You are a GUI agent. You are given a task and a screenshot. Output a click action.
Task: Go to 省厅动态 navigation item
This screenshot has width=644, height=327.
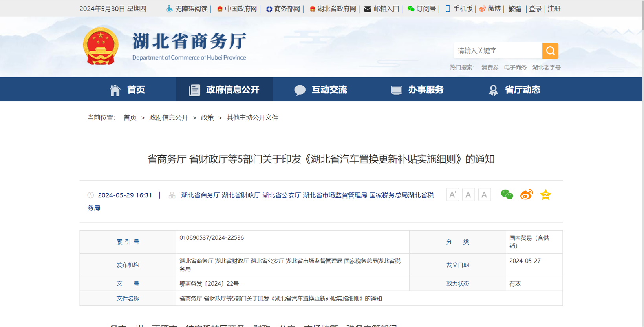514,90
